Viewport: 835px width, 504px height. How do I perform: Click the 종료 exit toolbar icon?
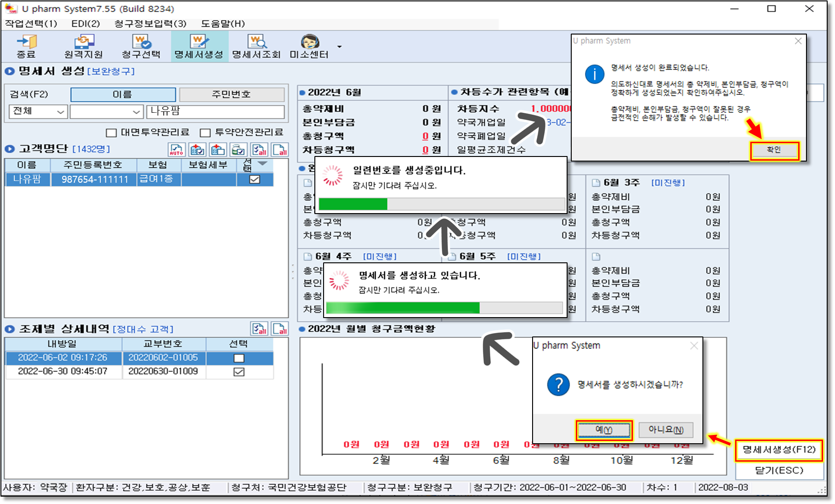coord(26,46)
